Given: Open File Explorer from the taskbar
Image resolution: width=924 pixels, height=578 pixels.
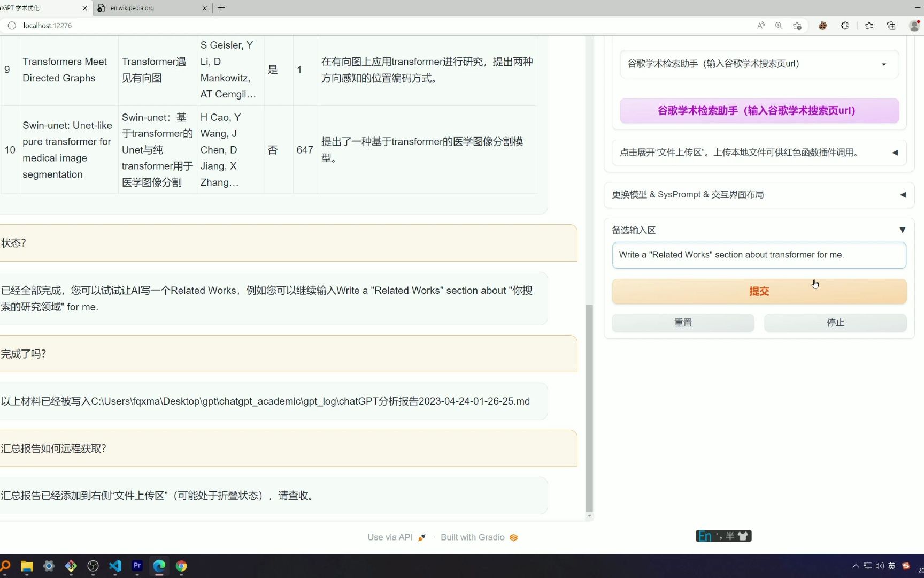Looking at the screenshot, I should pos(27,566).
